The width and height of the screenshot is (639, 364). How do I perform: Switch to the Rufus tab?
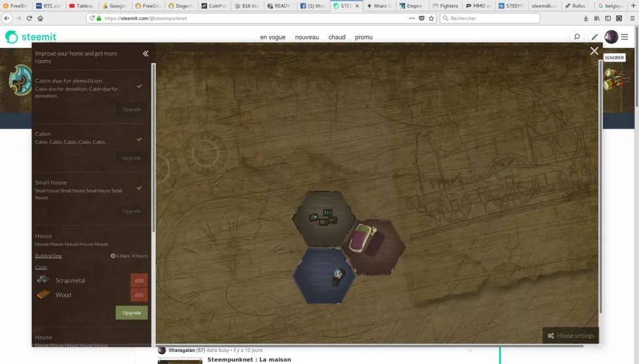coord(577,6)
